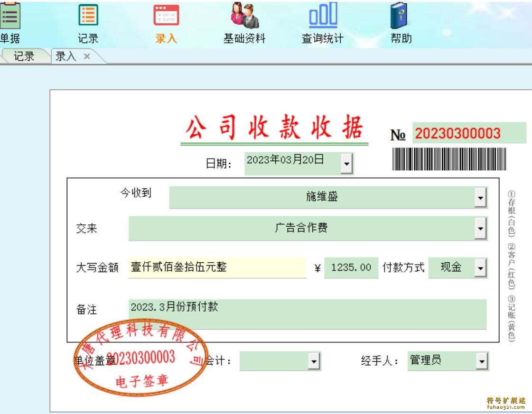This screenshot has width=532, height=414.
Task: Expand the 今收到 payer dropdown arrow
Action: pos(480,197)
